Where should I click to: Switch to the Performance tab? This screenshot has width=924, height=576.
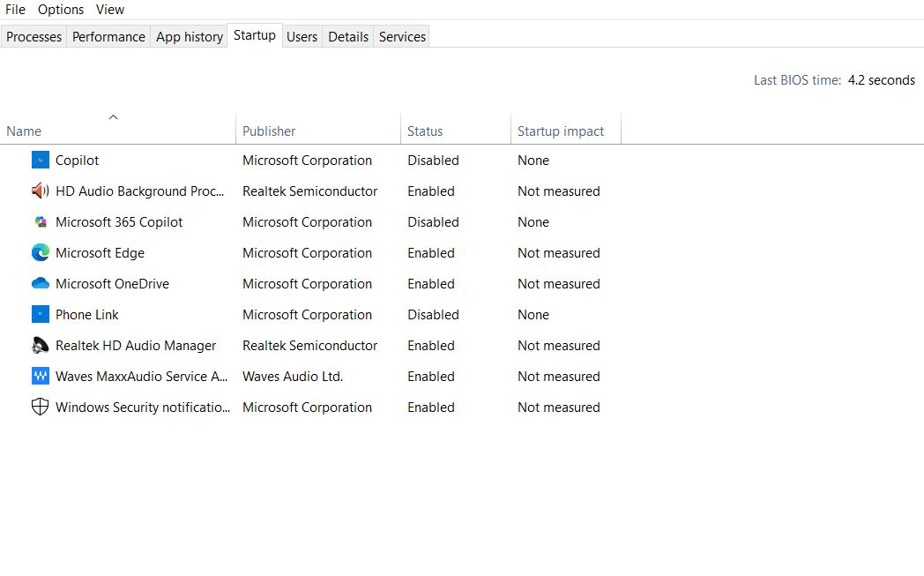[x=108, y=36]
